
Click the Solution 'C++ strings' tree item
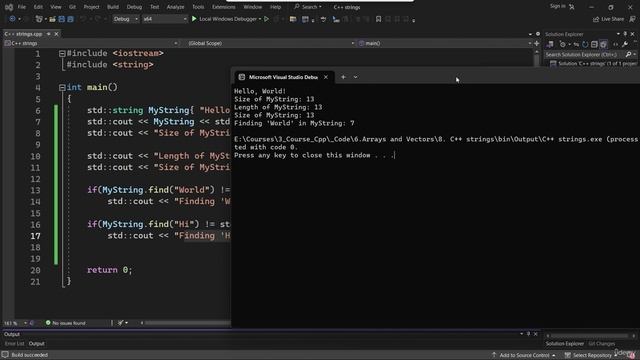pyautogui.click(x=593, y=64)
